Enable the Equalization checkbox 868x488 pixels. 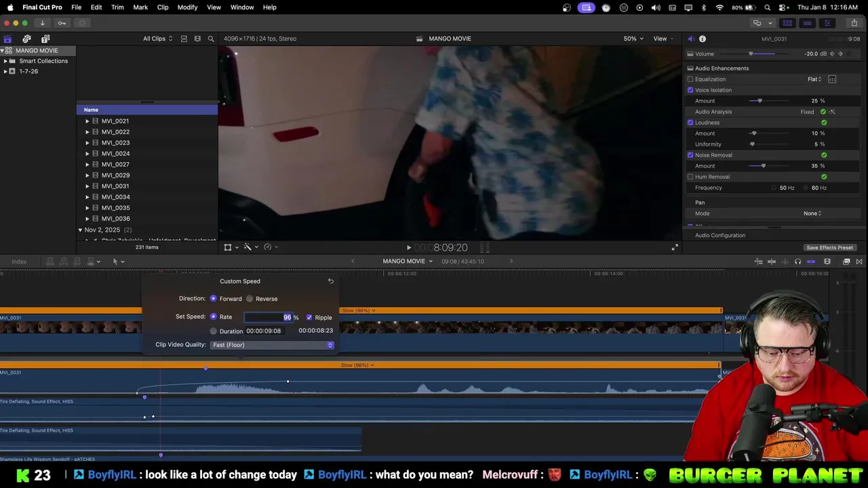point(690,79)
